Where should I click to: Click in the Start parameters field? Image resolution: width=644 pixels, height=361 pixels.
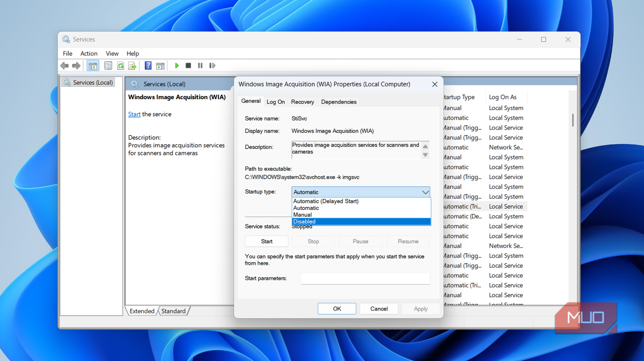(365, 278)
